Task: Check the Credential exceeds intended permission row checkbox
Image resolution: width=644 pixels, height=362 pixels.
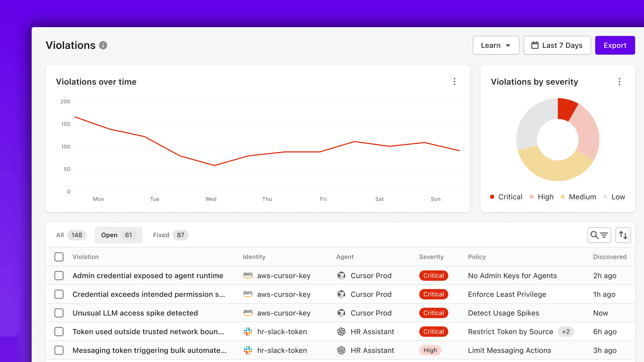Action: [x=59, y=294]
